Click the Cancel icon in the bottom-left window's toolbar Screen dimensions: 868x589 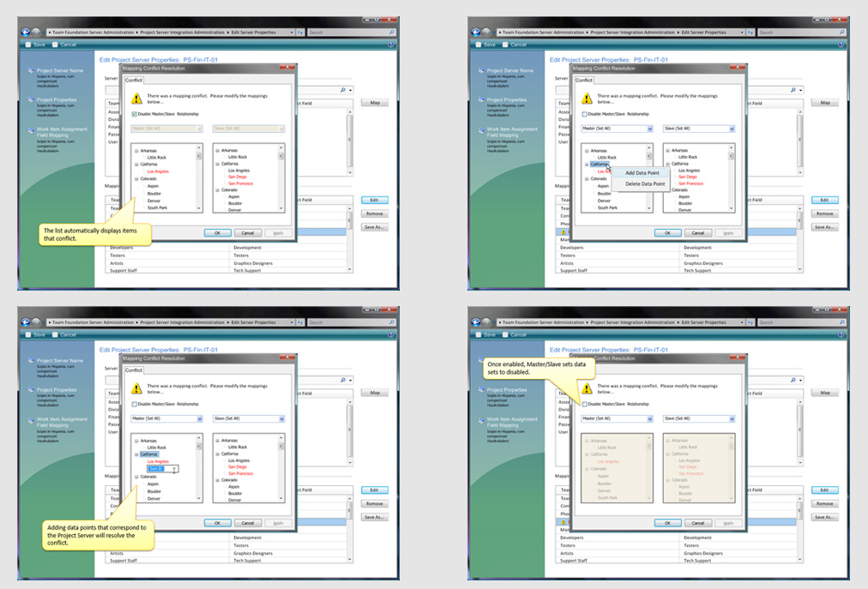56,334
